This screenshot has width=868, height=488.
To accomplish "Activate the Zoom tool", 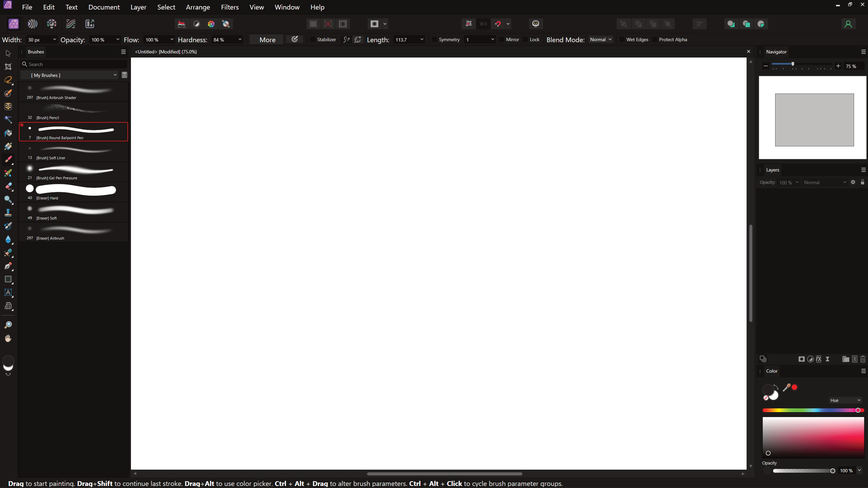I will (x=8, y=325).
